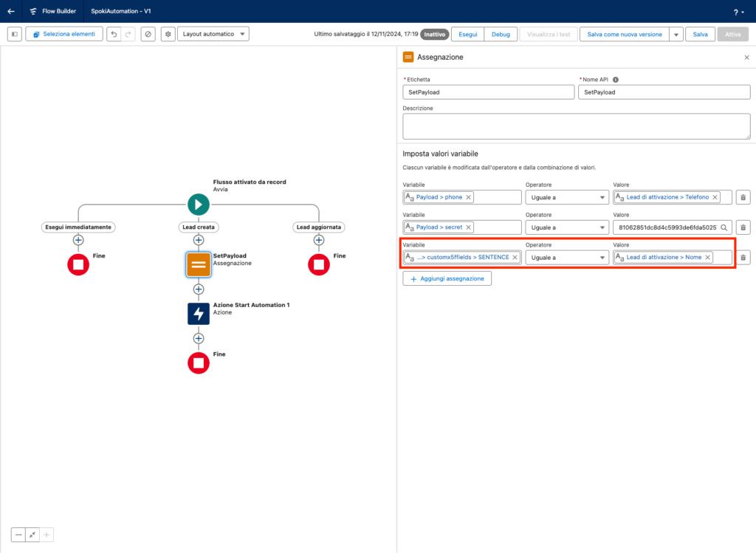Click Aggiungi assegnazione button
The image size is (756, 553).
pyautogui.click(x=447, y=278)
